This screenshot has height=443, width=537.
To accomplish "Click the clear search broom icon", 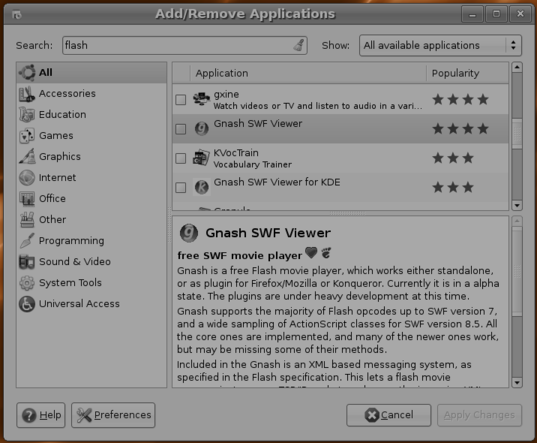I will click(x=299, y=45).
